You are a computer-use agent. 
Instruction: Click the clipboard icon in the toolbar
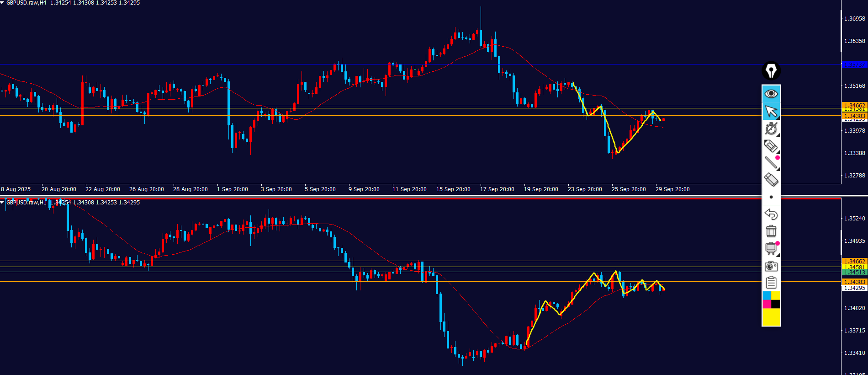point(771,283)
